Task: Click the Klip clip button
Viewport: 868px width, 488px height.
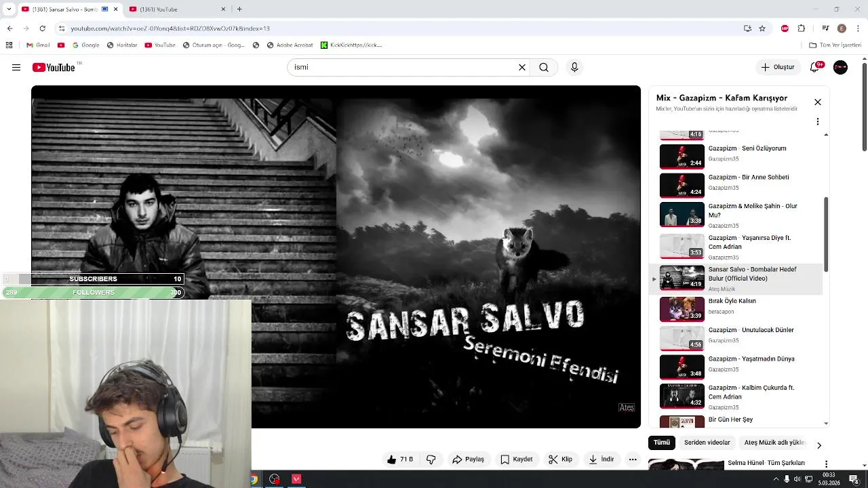Action: pyautogui.click(x=560, y=460)
